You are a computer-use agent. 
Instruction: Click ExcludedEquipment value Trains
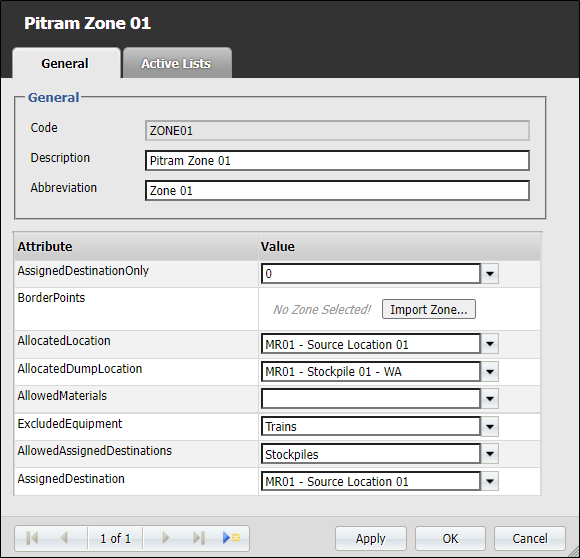(371, 426)
